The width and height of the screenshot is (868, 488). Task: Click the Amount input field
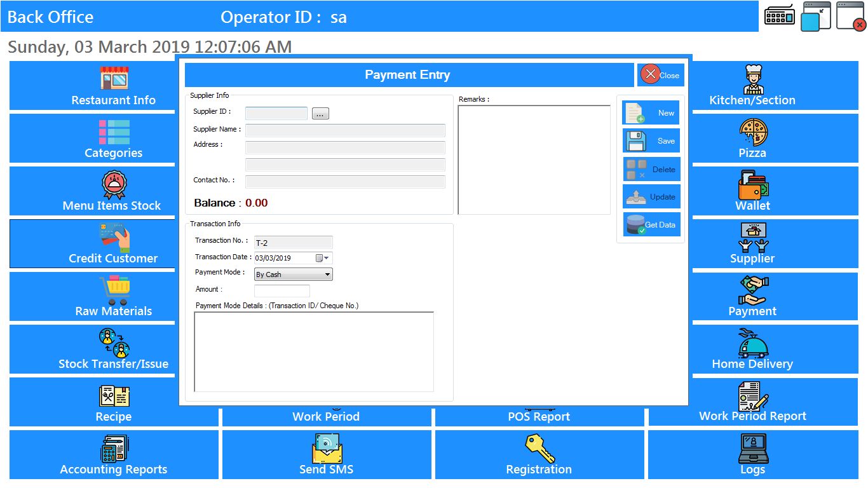(x=281, y=291)
